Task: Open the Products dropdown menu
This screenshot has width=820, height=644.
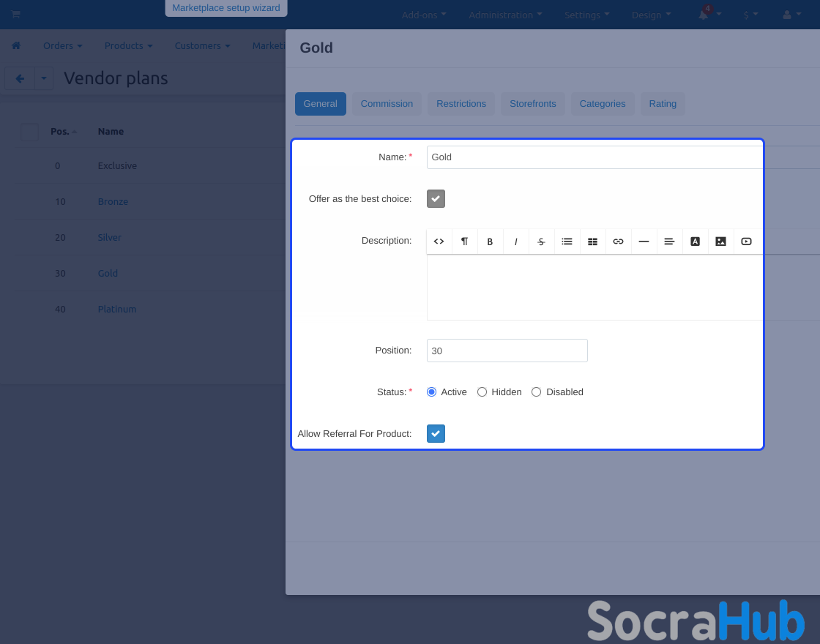Action: click(128, 45)
